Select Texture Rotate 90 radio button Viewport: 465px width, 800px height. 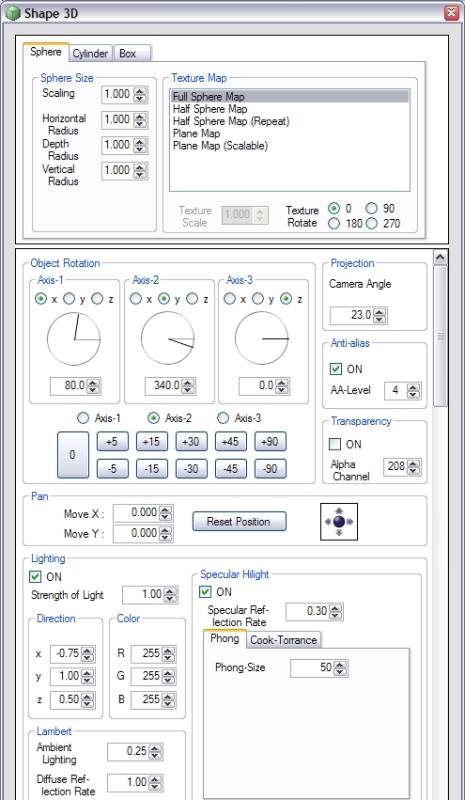pyautogui.click(x=372, y=208)
